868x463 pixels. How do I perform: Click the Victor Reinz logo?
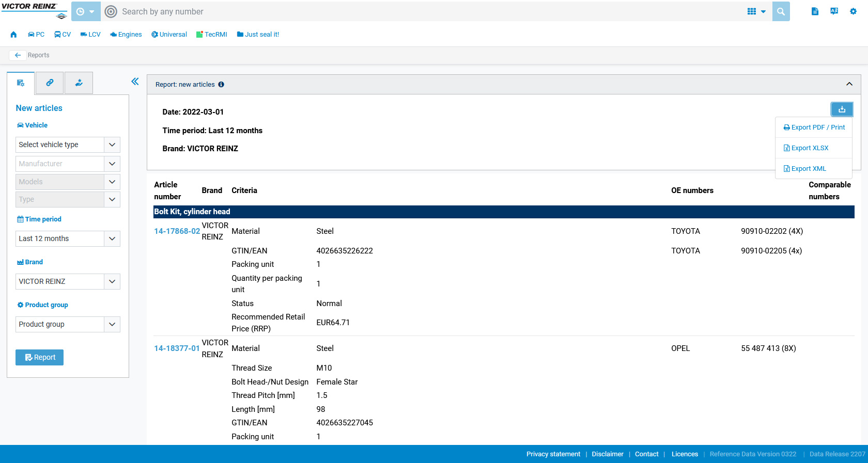point(34,10)
